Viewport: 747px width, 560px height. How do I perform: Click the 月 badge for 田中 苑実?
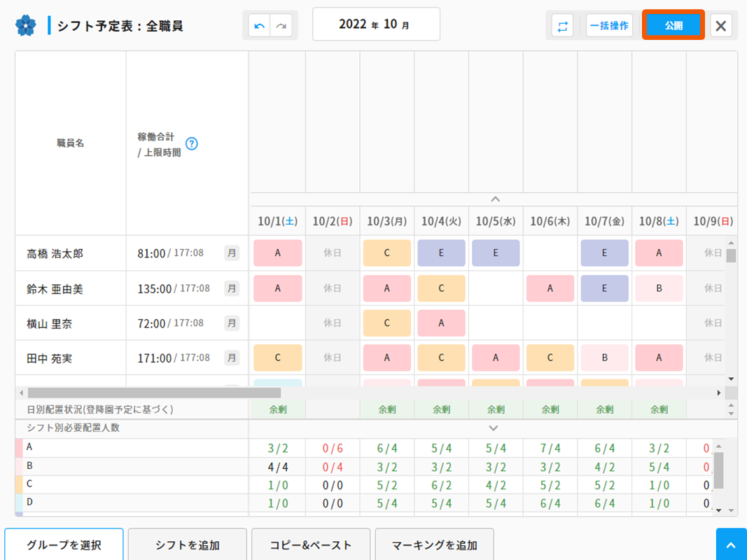pyautogui.click(x=231, y=358)
